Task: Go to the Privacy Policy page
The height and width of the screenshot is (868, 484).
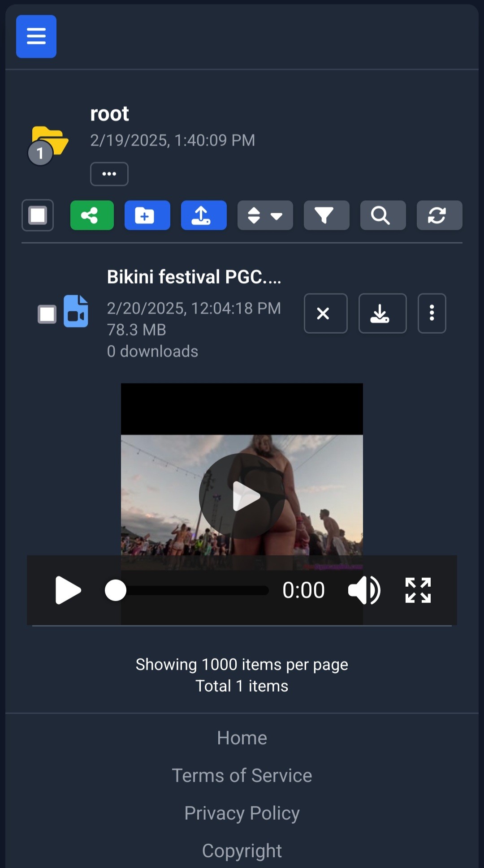Action: (x=242, y=813)
